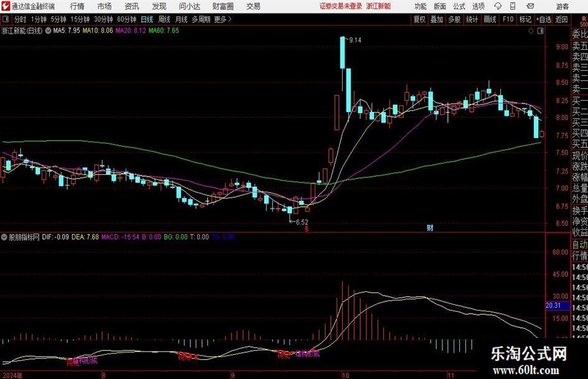Open the 交易 menu
The height and width of the screenshot is (379, 588).
253,6
